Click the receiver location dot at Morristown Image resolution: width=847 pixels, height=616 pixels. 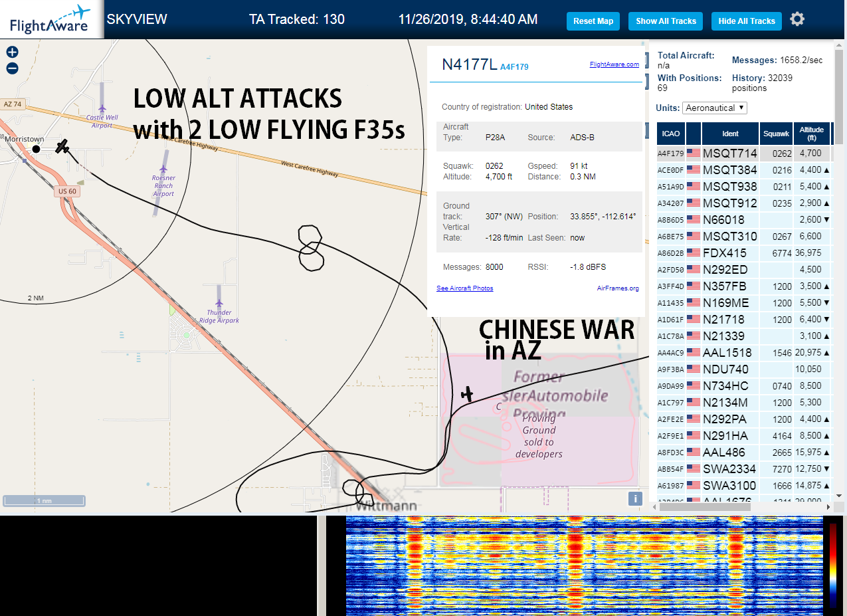(36, 149)
